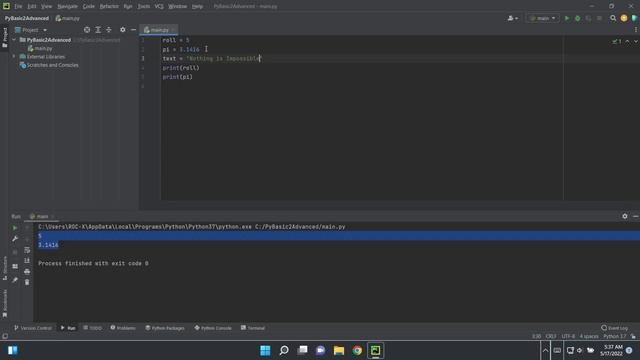Open the Edit menu
This screenshot has width=640, height=360.
click(31, 7)
